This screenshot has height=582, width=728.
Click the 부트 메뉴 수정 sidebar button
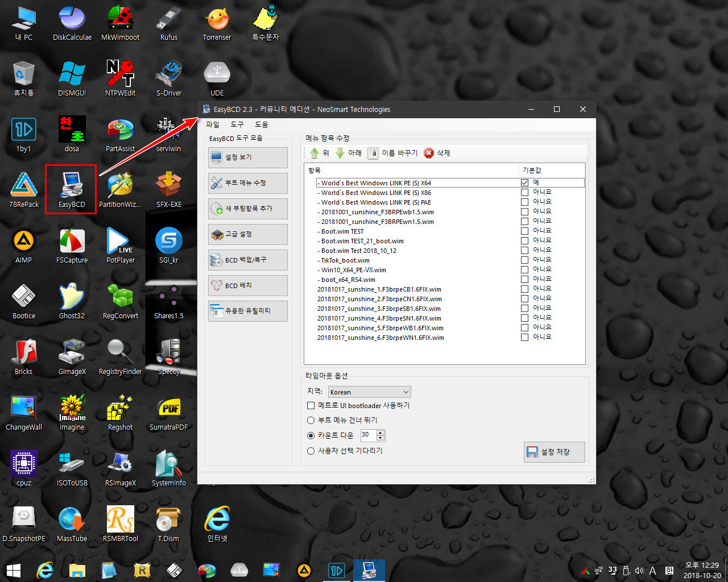click(x=248, y=183)
